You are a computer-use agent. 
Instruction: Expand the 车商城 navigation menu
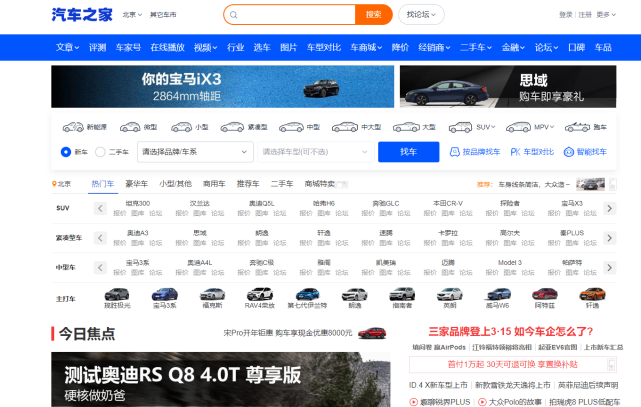click(x=366, y=47)
